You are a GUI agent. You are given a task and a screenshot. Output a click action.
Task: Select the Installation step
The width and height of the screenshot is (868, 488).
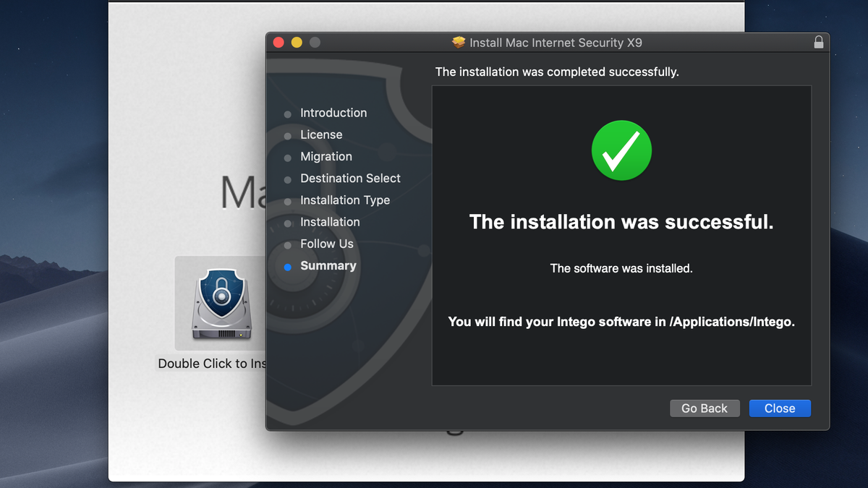330,222
